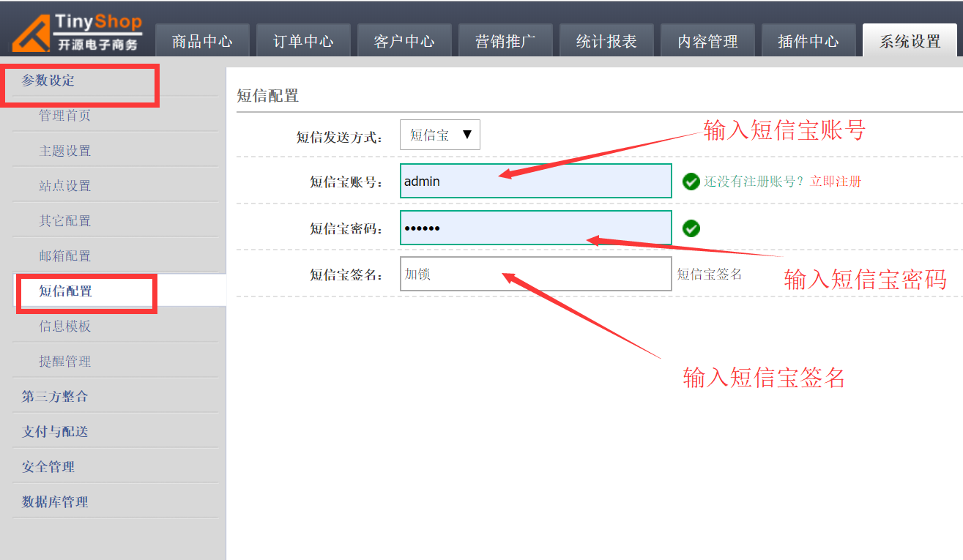This screenshot has height=560, width=963.
Task: Select the 营销推广 tab
Action: (505, 42)
